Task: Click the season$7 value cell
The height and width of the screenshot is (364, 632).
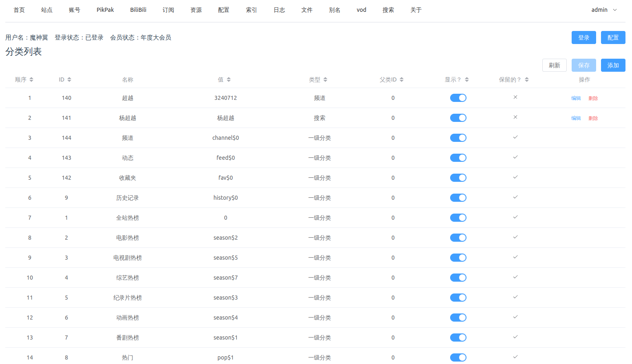Action: (x=225, y=278)
